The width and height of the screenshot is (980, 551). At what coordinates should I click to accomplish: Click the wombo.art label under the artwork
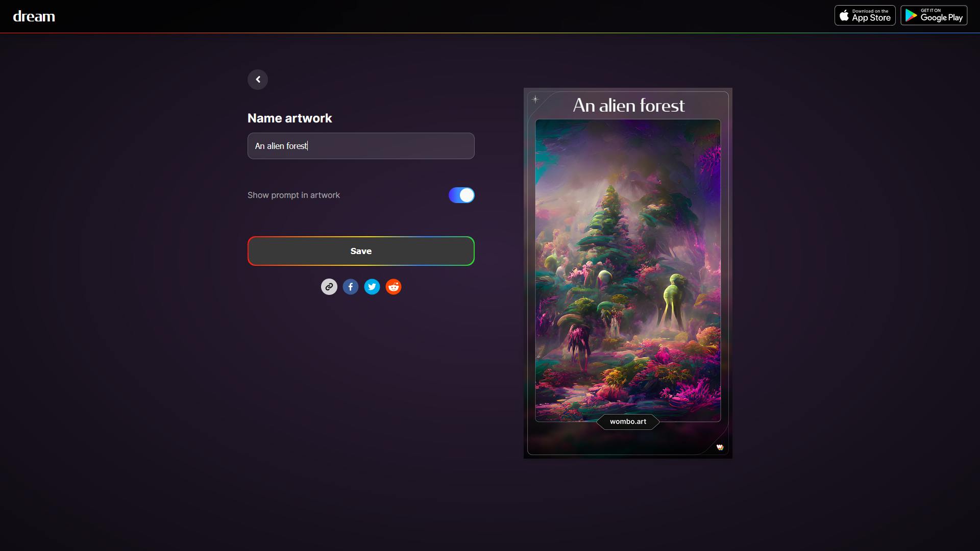[x=628, y=421]
